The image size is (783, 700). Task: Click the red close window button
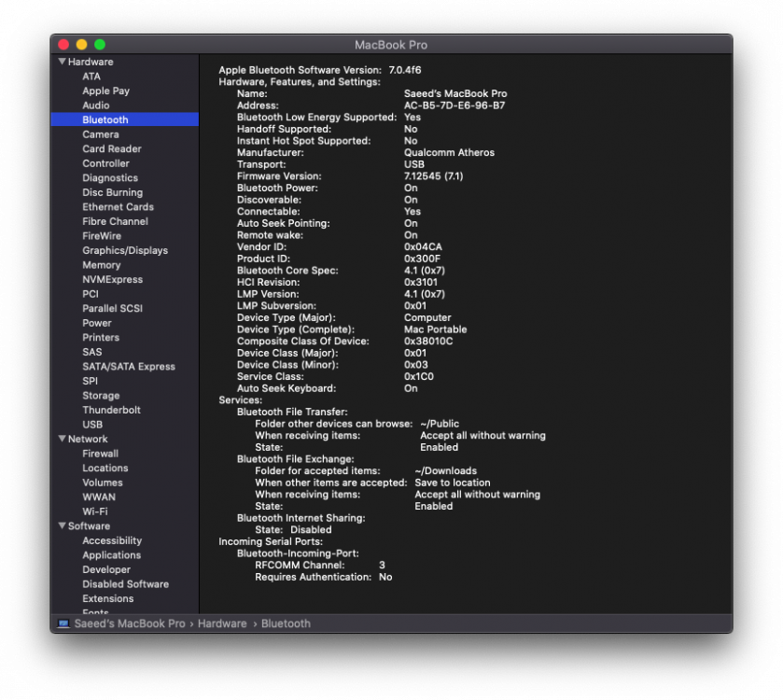[63, 45]
